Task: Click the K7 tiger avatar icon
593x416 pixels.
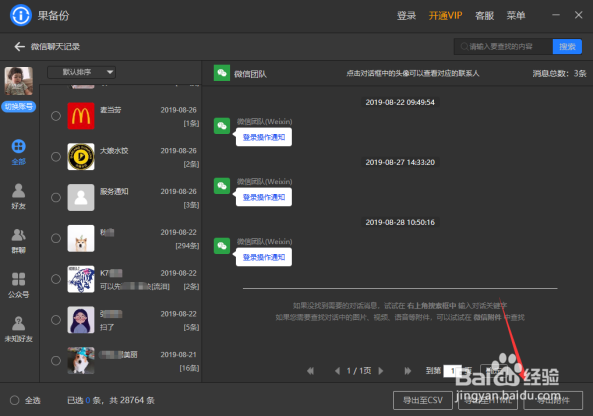Action: pos(81,279)
